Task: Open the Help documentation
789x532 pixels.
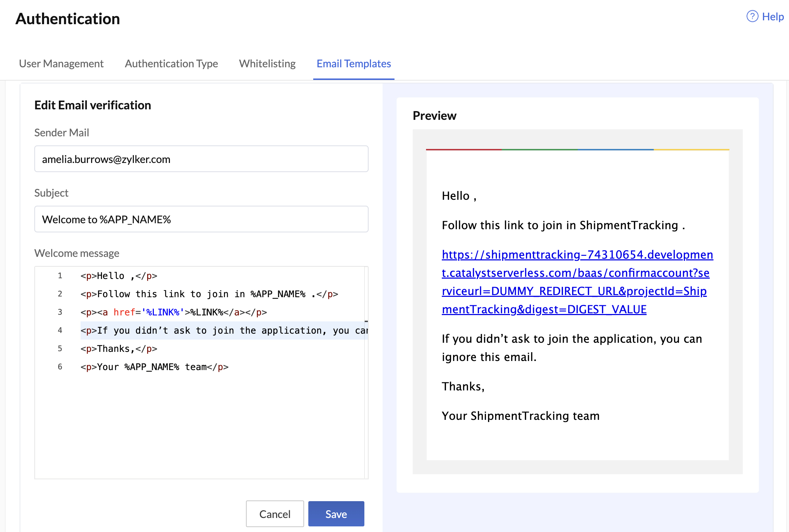Action: pyautogui.click(x=773, y=16)
